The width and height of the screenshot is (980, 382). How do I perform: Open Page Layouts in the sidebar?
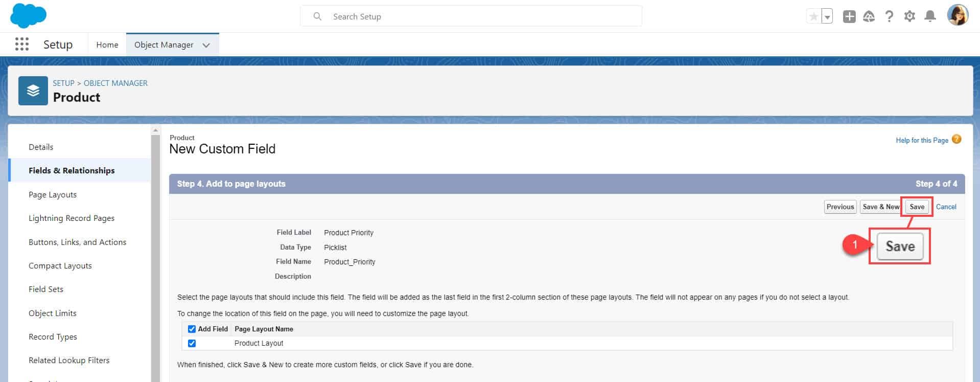(x=53, y=195)
